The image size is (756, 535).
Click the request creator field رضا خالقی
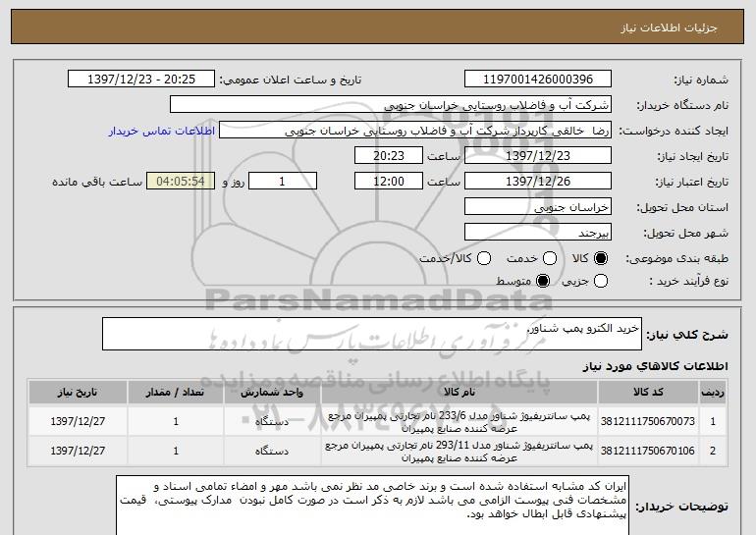click(415, 131)
